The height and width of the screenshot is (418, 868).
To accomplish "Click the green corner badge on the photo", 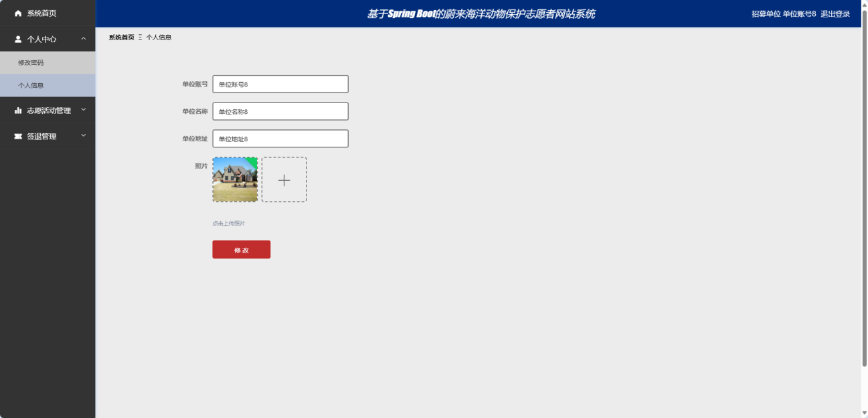I will coord(251,163).
